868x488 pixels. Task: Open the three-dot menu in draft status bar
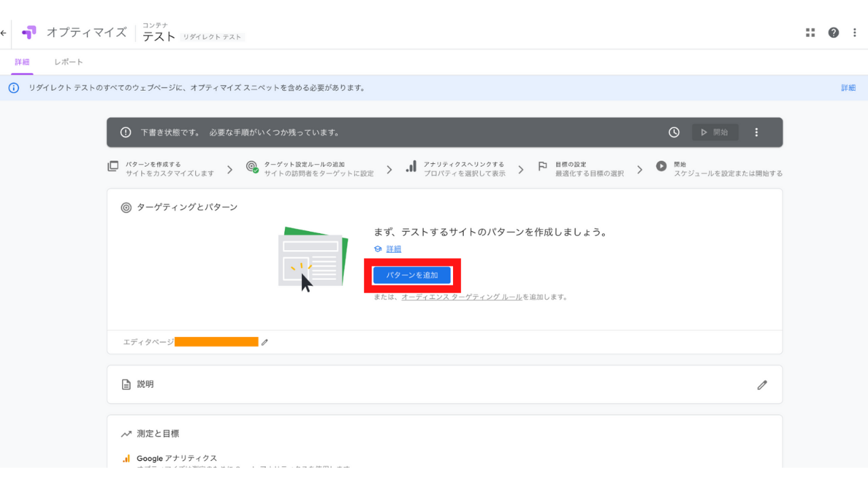pos(757,132)
